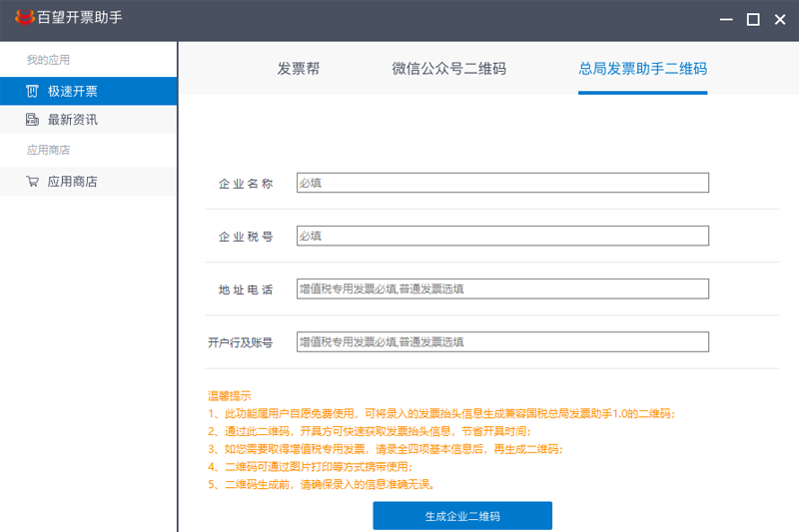Image resolution: width=799 pixels, height=532 pixels.
Task: Click the 开户行及账号 field label
Action: coord(240,342)
